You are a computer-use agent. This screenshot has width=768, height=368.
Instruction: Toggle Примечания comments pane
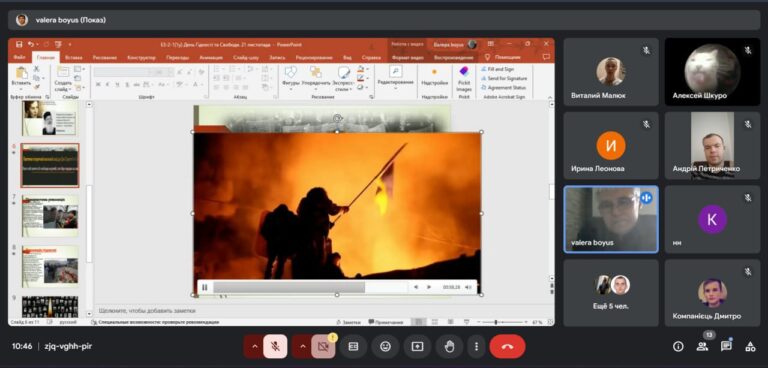(x=385, y=322)
